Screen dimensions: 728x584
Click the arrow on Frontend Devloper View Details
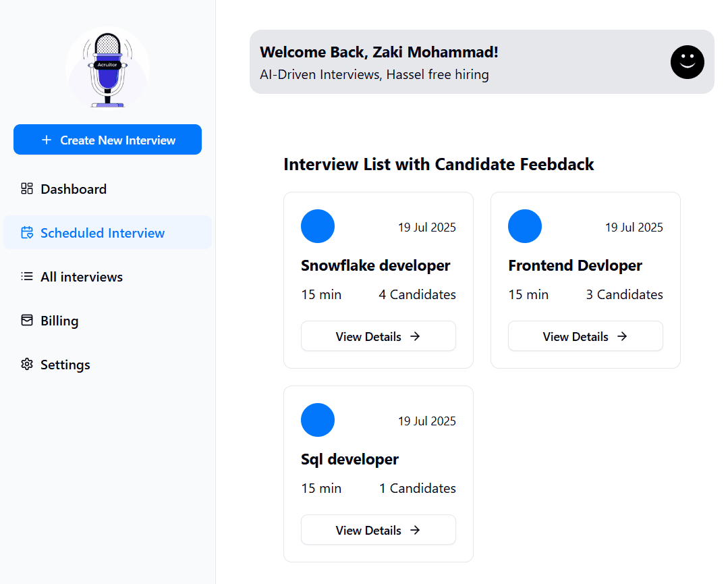(x=622, y=336)
